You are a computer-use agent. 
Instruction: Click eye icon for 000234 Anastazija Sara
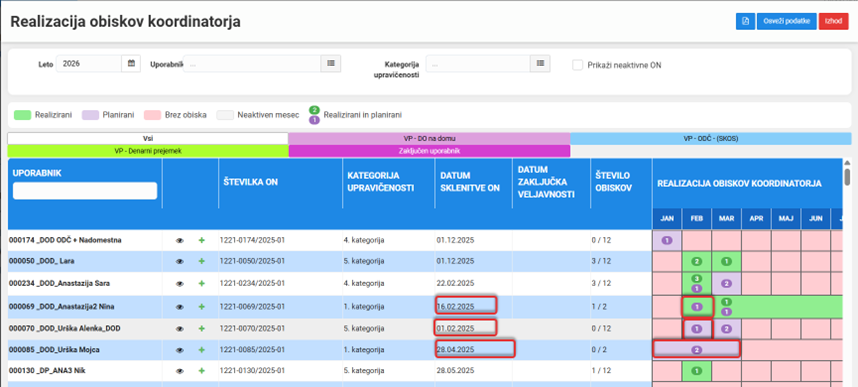tap(179, 284)
